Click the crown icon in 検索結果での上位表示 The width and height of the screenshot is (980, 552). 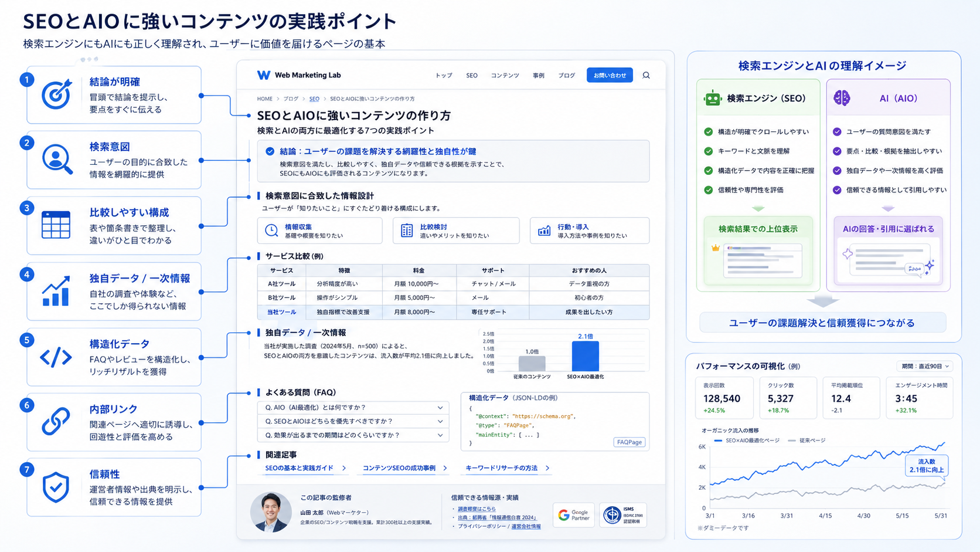715,248
